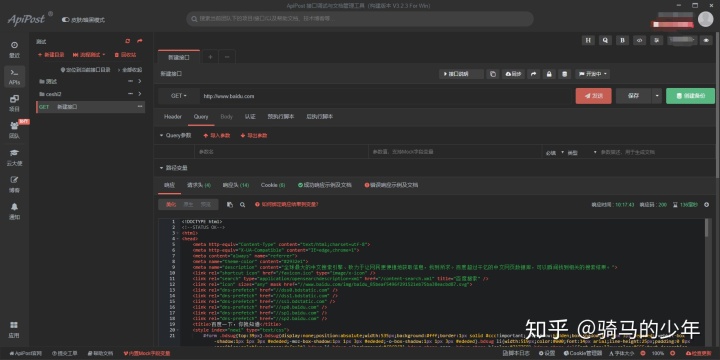Image resolution: width=720 pixels, height=360 pixels.
Task: Click the share arrow icon in interface toolbar
Action: (533, 74)
